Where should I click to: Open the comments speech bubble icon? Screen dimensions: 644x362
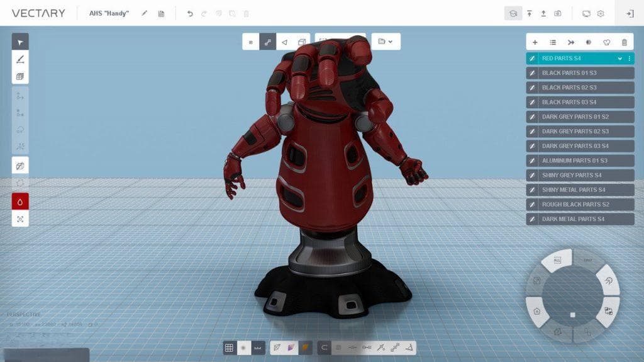click(x=586, y=14)
